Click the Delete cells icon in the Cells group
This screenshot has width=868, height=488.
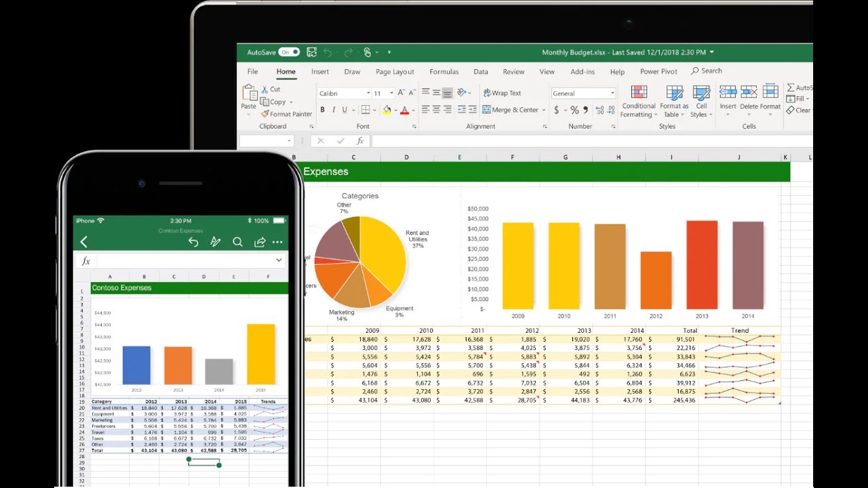pos(749,92)
